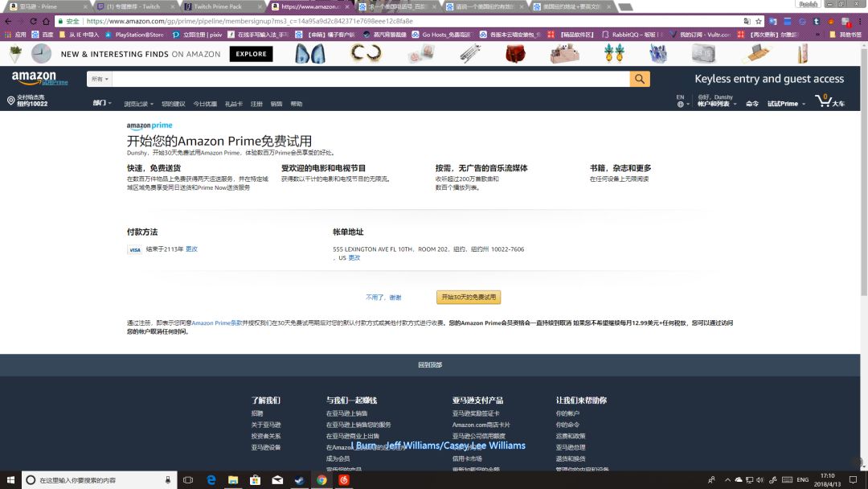The image size is (868, 489).
Task: Click the EXPLORE button
Action: pos(251,54)
